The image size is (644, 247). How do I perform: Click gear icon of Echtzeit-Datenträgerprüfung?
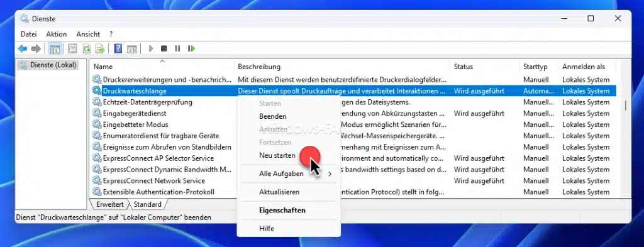pyautogui.click(x=97, y=102)
